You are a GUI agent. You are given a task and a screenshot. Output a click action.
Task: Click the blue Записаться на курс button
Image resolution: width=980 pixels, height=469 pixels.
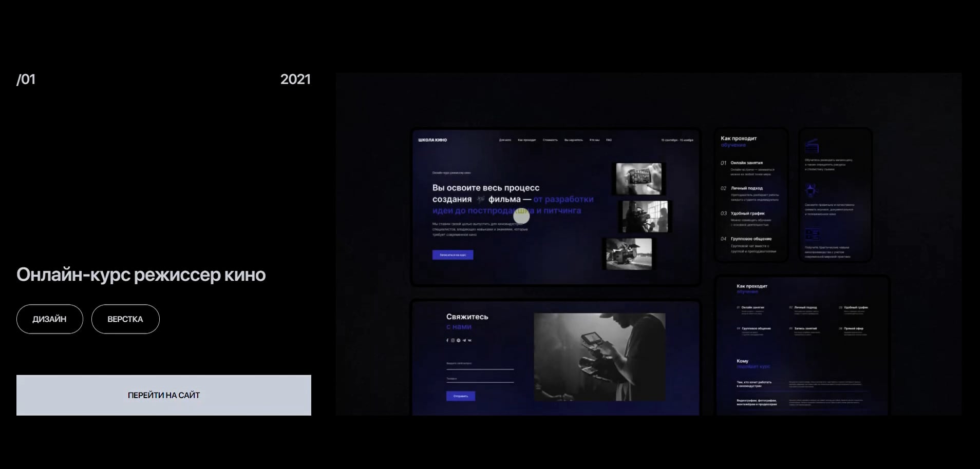[x=453, y=255]
